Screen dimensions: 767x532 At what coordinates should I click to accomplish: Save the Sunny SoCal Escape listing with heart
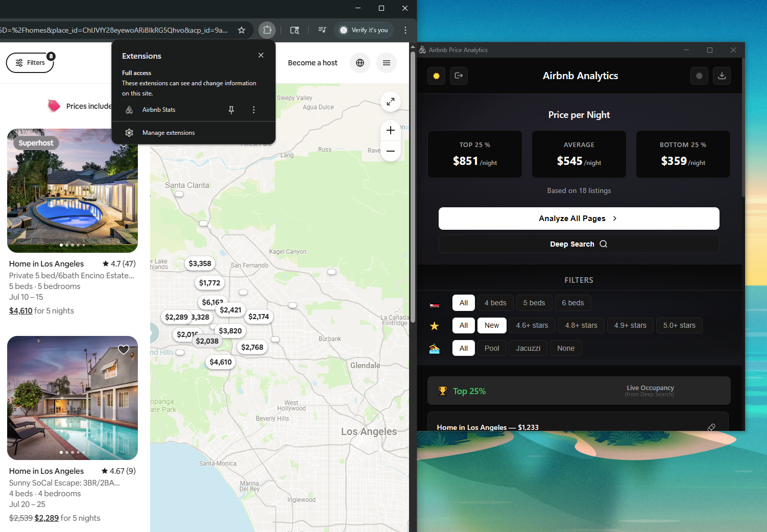point(124,350)
